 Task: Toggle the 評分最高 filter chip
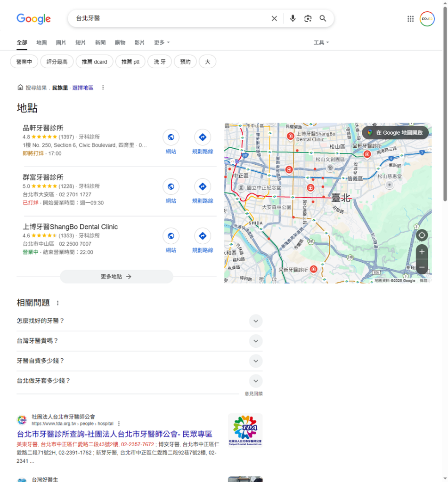(x=57, y=61)
